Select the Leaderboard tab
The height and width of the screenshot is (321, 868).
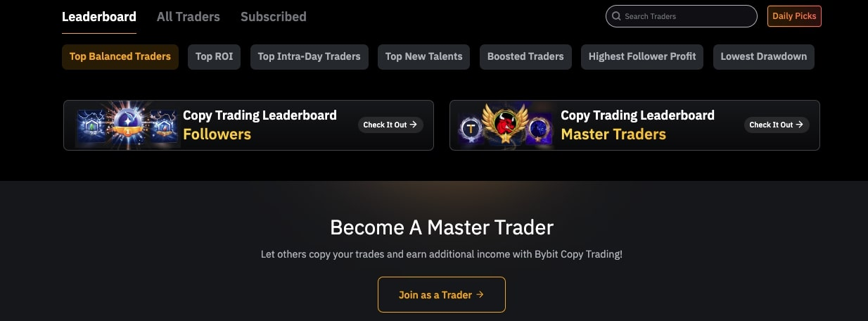(99, 16)
